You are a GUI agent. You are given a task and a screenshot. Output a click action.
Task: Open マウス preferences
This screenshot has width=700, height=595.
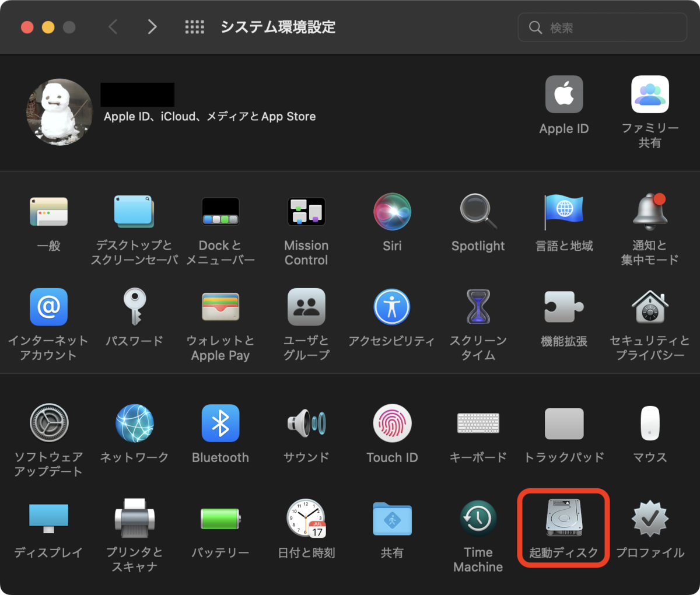point(650,423)
